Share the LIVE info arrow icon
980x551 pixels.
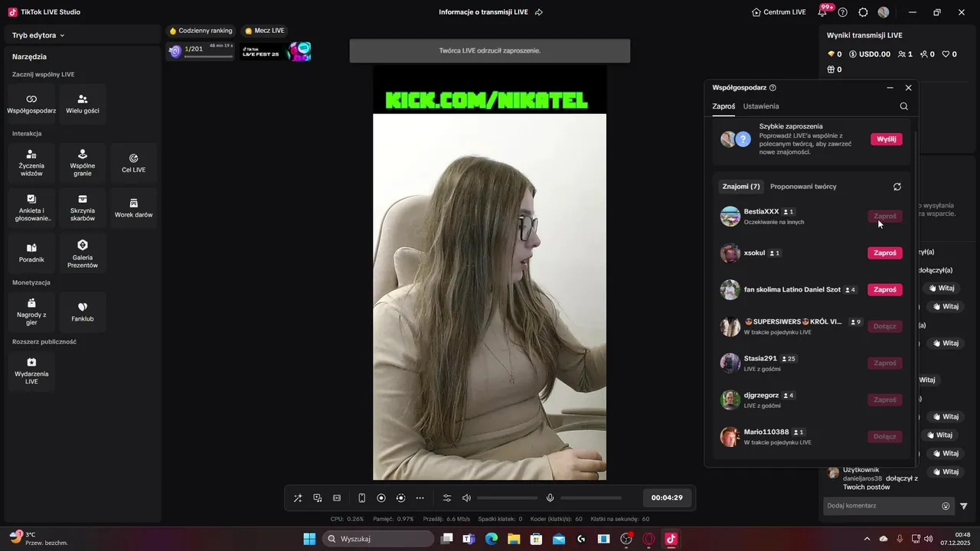(x=539, y=12)
